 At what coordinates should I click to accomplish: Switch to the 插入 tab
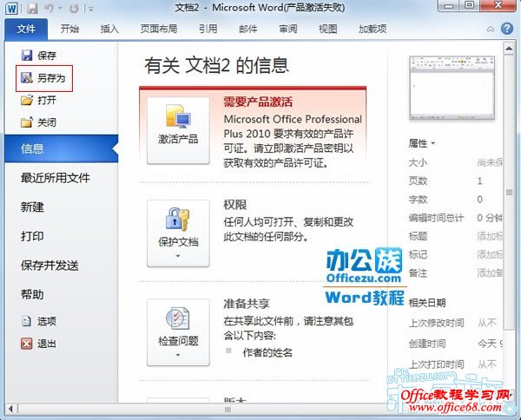pyautogui.click(x=109, y=29)
